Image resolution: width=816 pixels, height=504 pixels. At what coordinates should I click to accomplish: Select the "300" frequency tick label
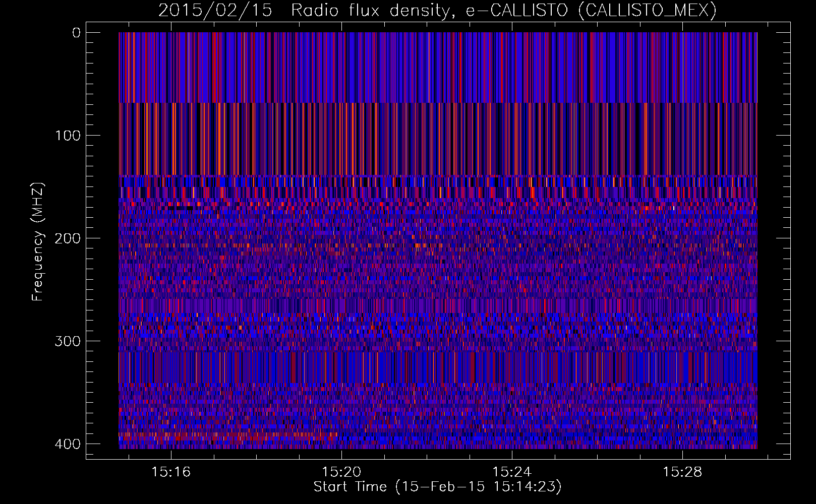(x=67, y=341)
